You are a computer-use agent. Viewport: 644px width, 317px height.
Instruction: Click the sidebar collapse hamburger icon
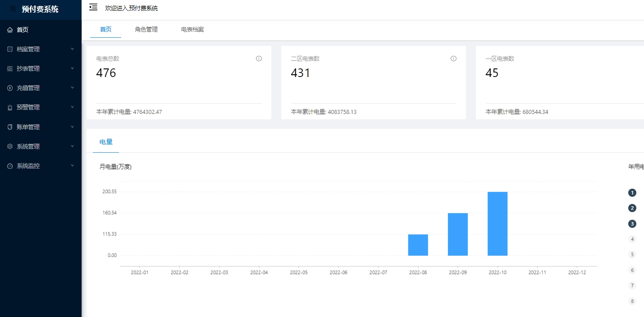point(93,7)
